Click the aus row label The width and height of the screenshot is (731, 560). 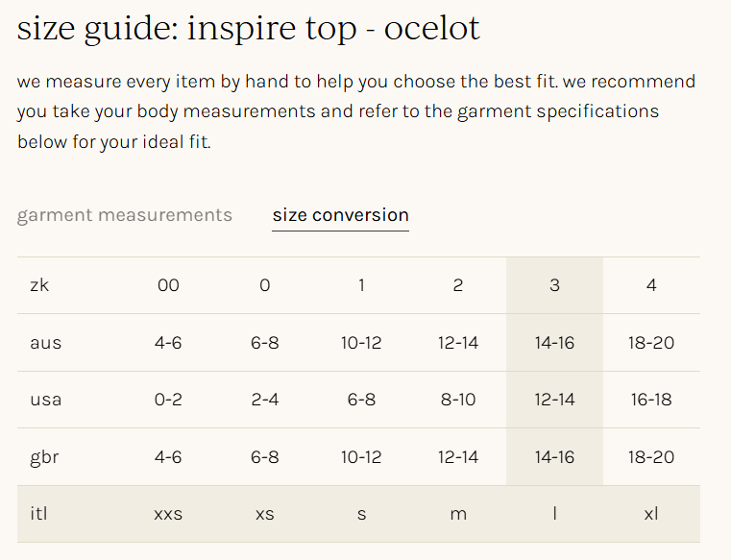point(45,343)
